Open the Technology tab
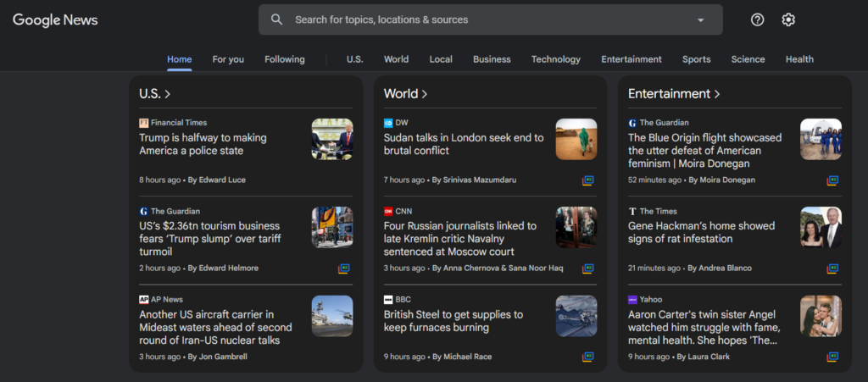Screen dimensions: 868x382 pyautogui.click(x=556, y=59)
